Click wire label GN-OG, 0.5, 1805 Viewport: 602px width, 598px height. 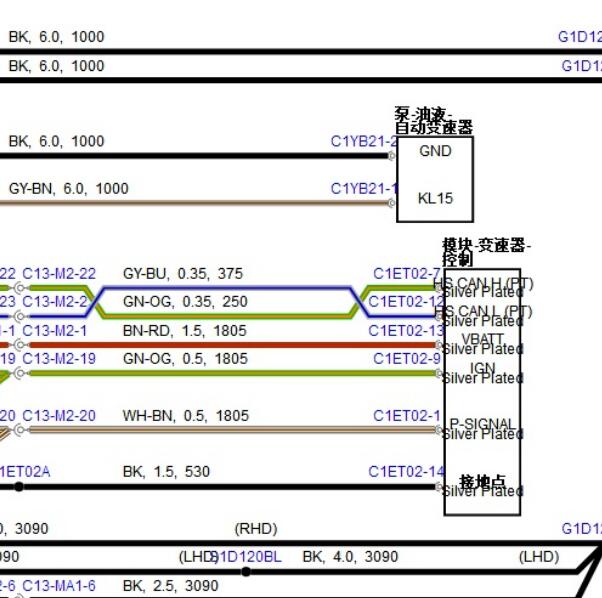(x=185, y=359)
